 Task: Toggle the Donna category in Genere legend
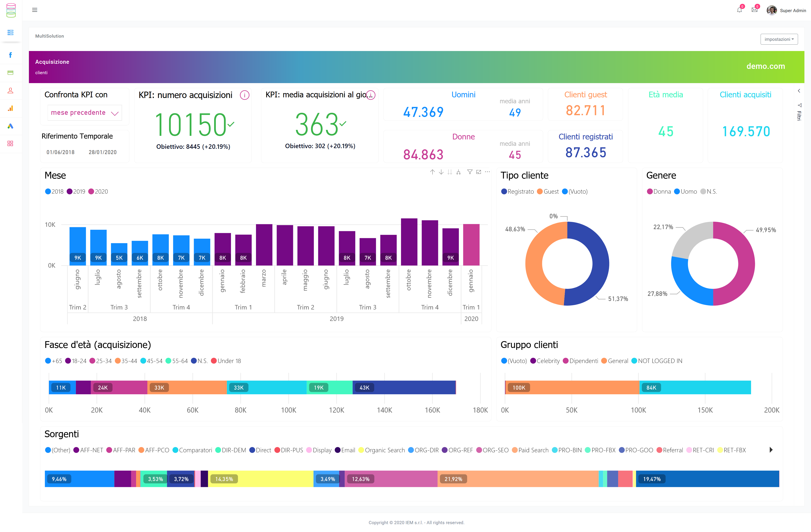pyautogui.click(x=659, y=192)
